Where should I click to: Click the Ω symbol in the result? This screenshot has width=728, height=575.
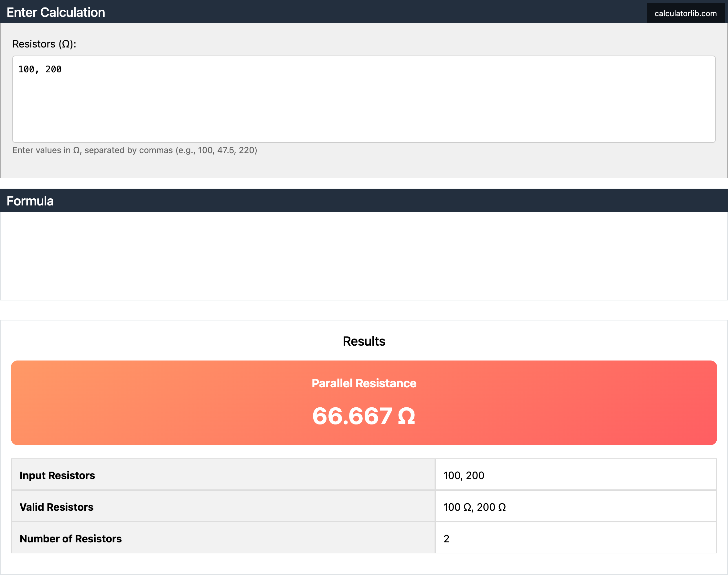point(407,417)
